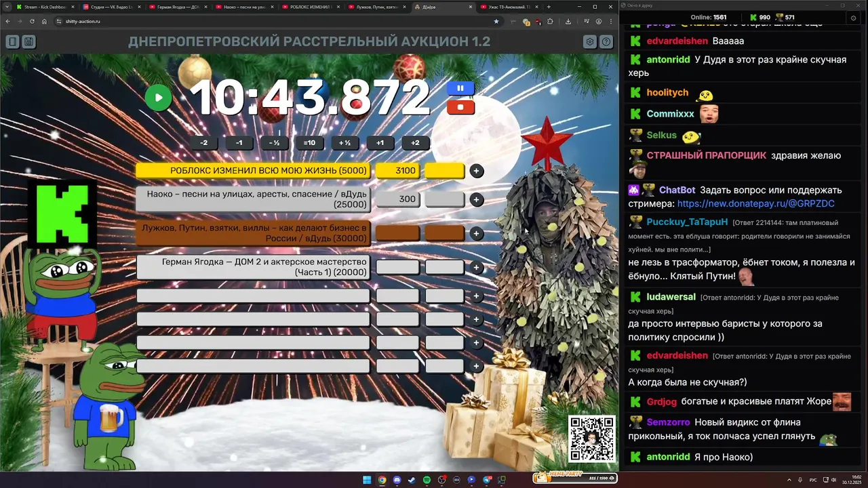Click plus icon on Герман Ягодка lot row
Screen dimensions: 868x488
477,267
